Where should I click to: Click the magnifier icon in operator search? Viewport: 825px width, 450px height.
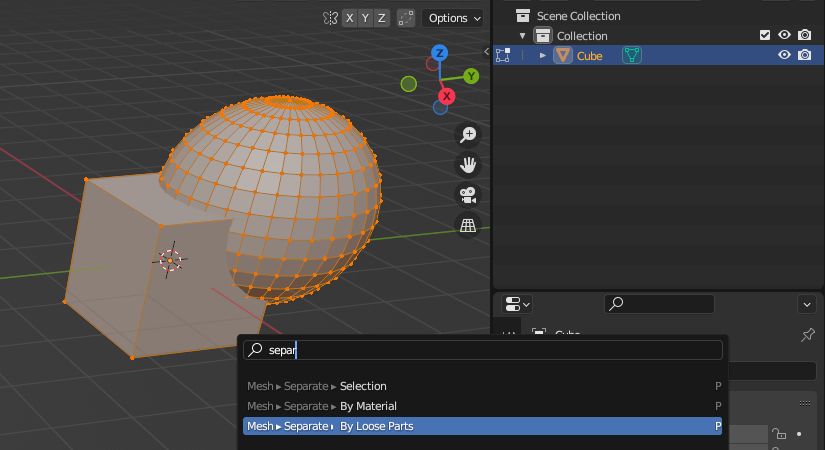click(255, 349)
